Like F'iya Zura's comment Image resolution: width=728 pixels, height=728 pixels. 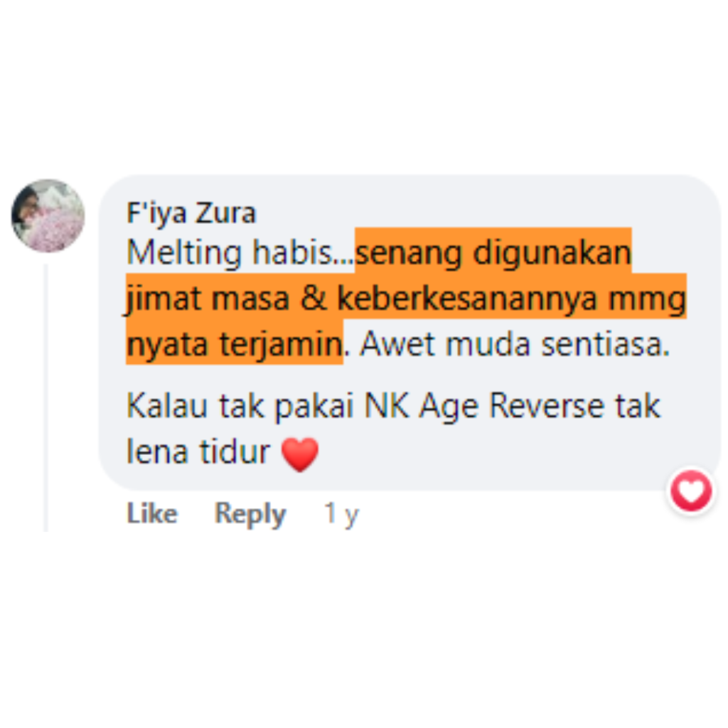click(152, 513)
